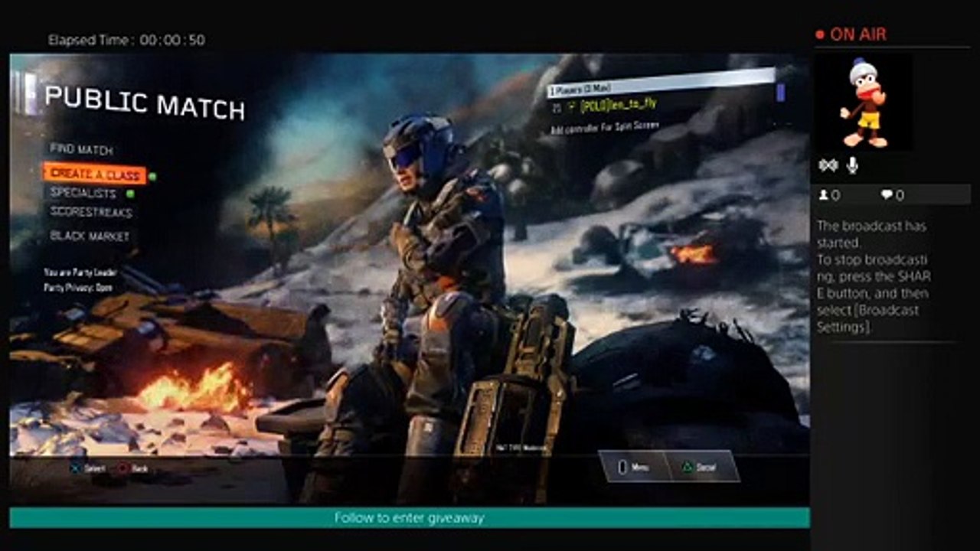Select Add controller For Split Screen
980x551 pixels.
click(605, 126)
